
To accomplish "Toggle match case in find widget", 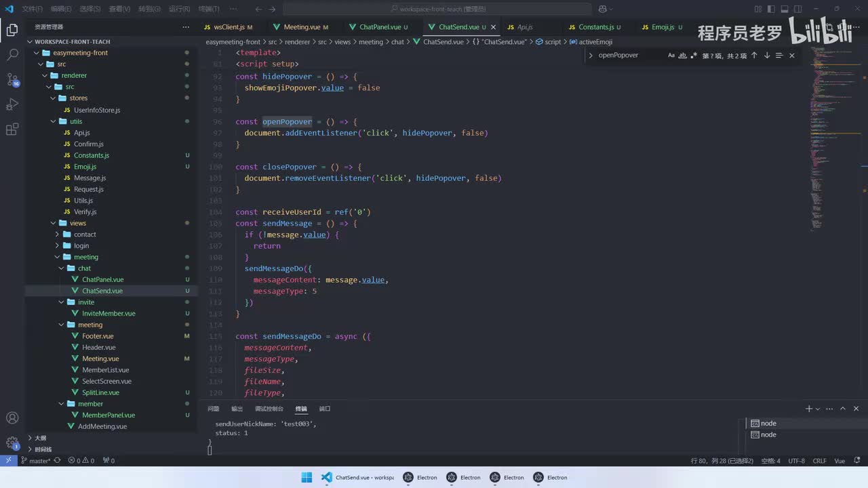I will (x=671, y=56).
